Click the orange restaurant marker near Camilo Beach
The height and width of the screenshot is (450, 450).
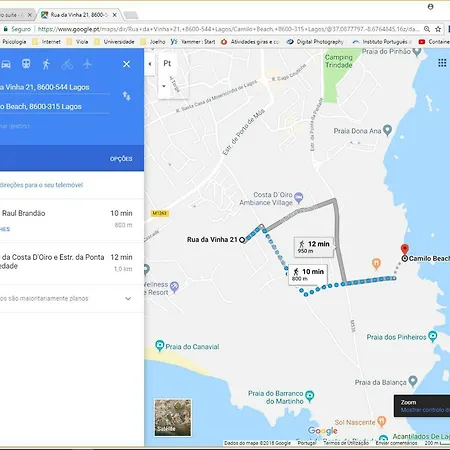(376, 264)
